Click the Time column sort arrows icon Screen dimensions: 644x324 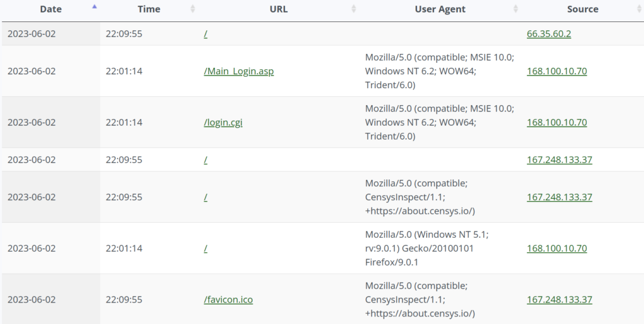click(x=192, y=9)
